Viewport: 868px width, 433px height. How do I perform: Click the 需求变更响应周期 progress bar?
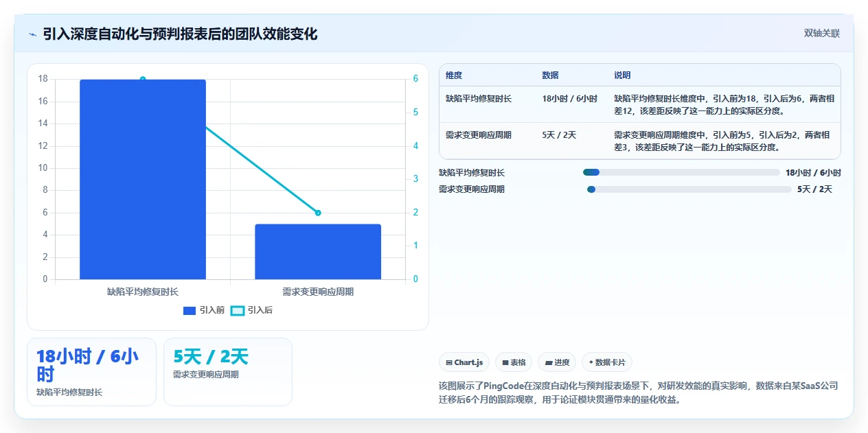(x=689, y=189)
